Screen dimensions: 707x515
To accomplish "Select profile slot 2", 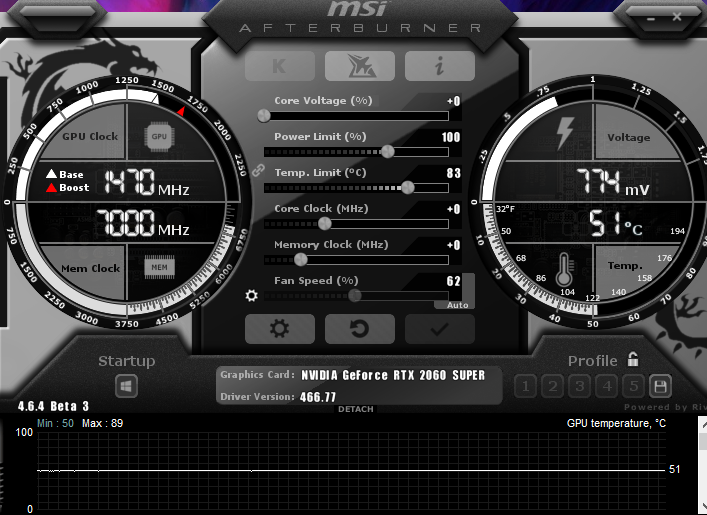I will pos(553,386).
